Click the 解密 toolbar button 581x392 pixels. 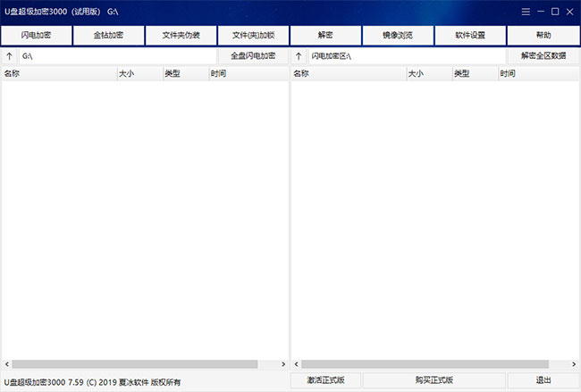(325, 36)
